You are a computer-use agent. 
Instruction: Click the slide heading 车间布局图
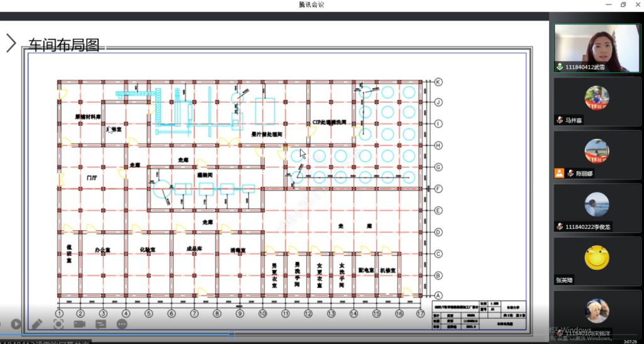[64, 45]
